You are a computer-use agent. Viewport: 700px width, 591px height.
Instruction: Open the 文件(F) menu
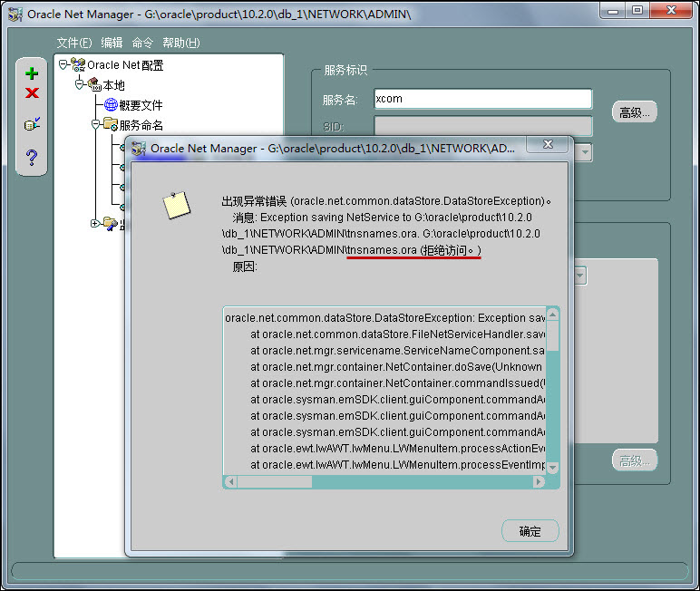coord(74,43)
